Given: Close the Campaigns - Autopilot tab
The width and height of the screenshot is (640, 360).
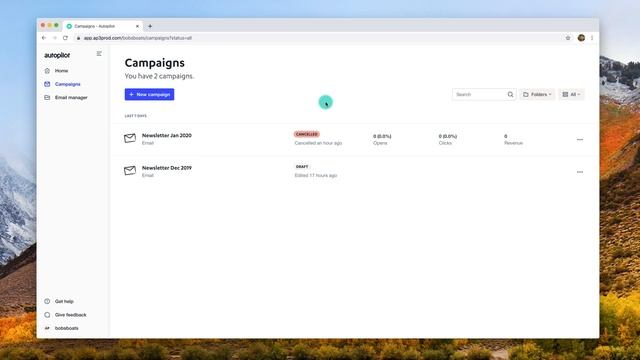Looking at the screenshot, I should [137, 26].
